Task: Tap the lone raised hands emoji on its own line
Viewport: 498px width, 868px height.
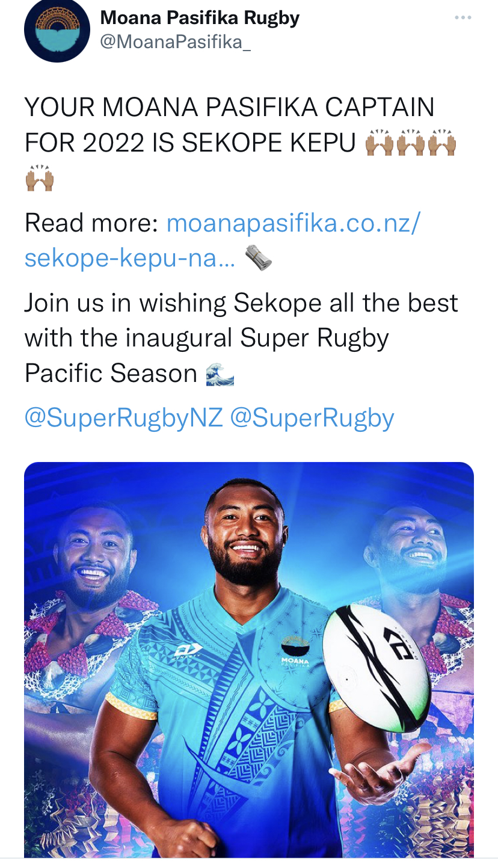Action: tap(40, 177)
